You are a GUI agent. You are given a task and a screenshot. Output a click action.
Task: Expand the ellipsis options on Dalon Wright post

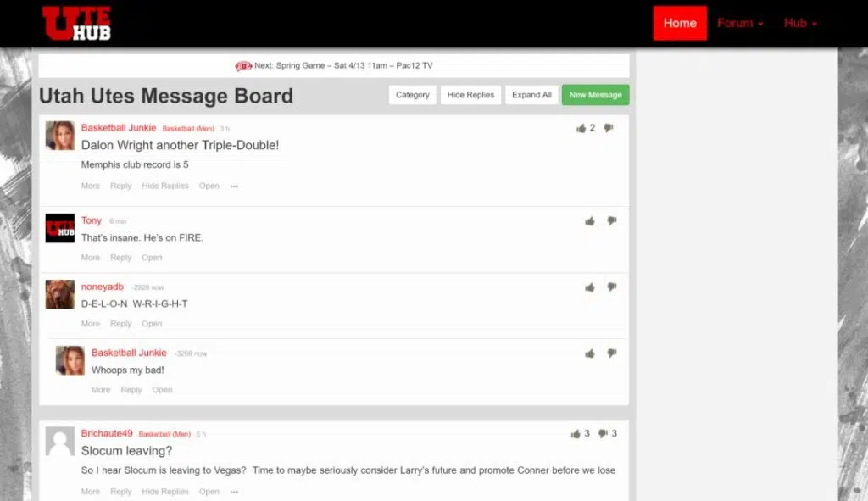234,186
